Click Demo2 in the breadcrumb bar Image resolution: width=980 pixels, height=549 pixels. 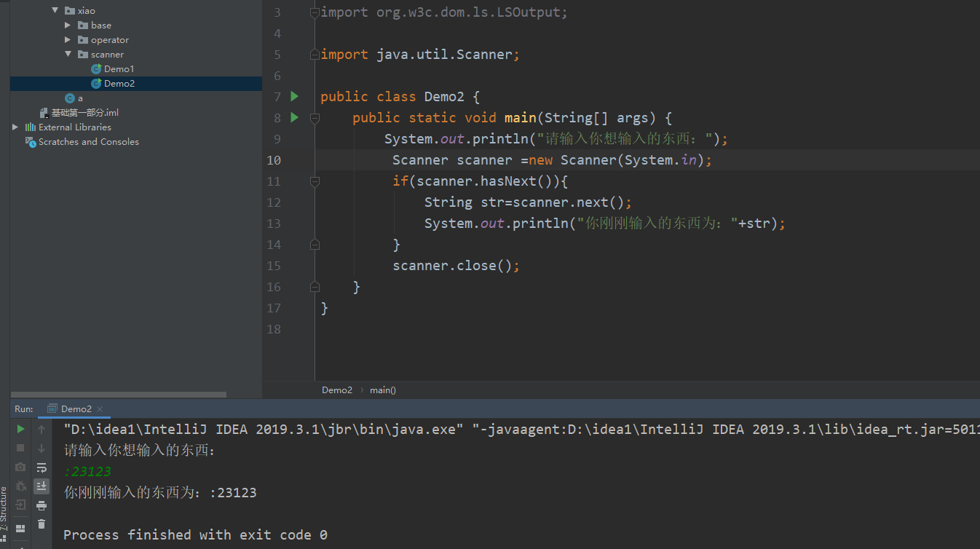pyautogui.click(x=337, y=390)
